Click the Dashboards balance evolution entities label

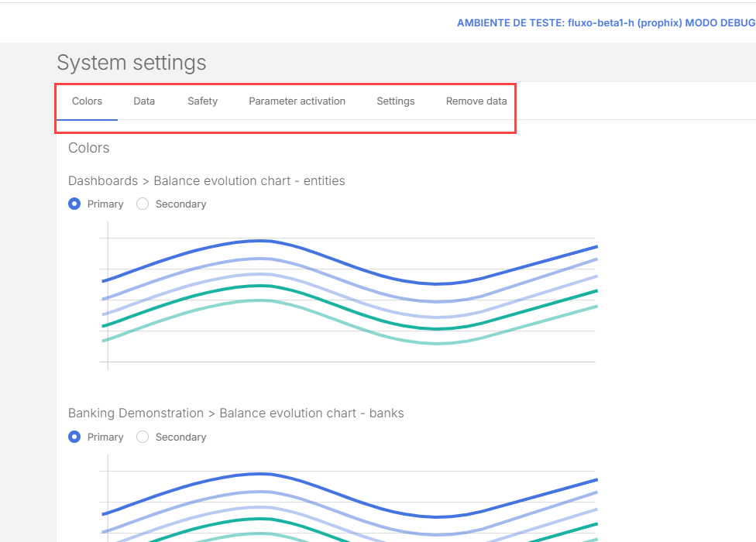207,181
